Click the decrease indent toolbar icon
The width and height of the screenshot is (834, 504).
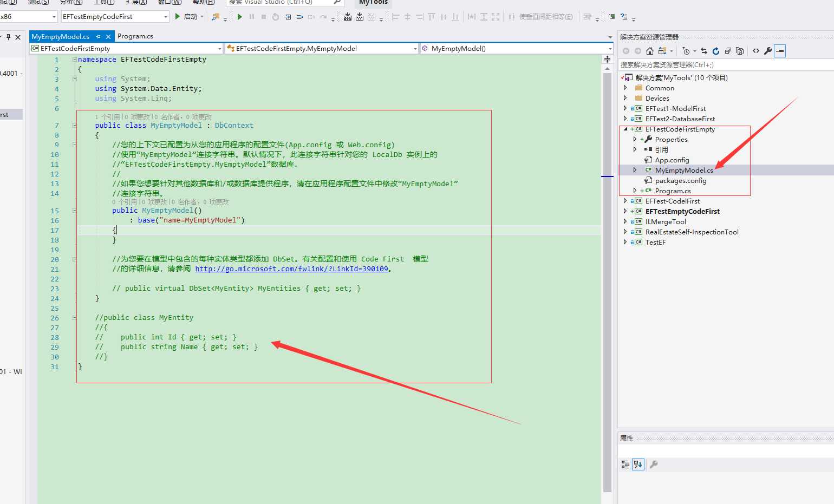612,17
